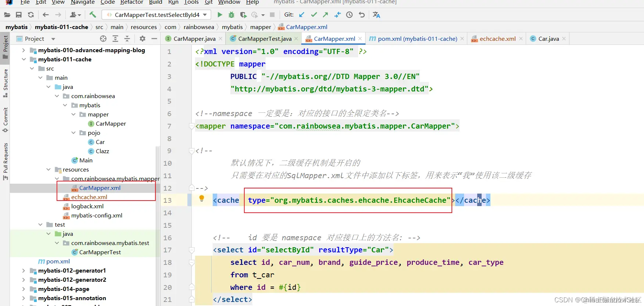Viewport: 644px width, 306px height.
Task: Close the CarMapper.xml tab
Action: 360,39
